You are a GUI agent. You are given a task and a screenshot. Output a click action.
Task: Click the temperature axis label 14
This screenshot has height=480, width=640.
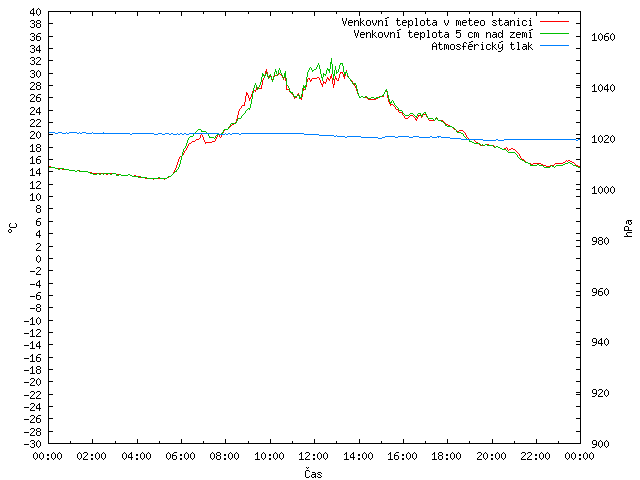[36, 172]
